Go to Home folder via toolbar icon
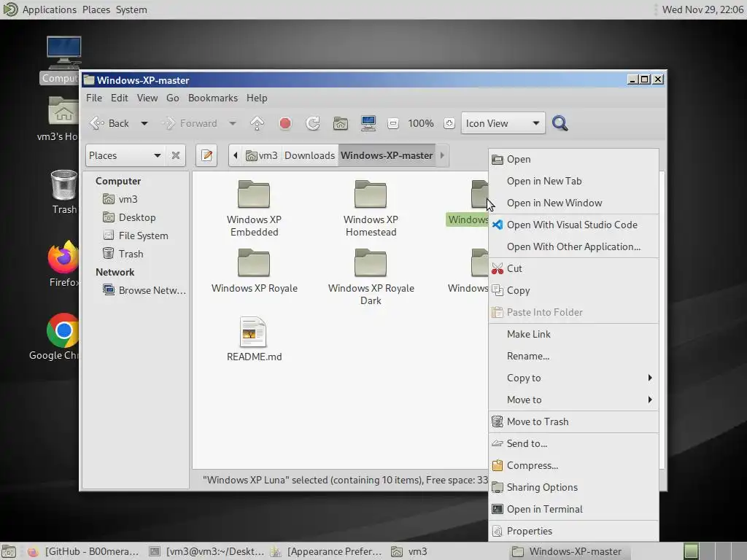 (x=340, y=123)
